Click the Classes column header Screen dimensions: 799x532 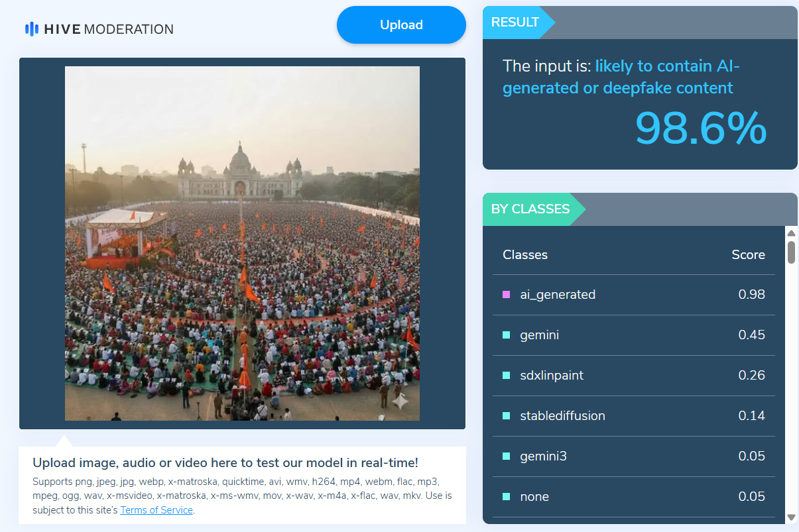point(525,255)
